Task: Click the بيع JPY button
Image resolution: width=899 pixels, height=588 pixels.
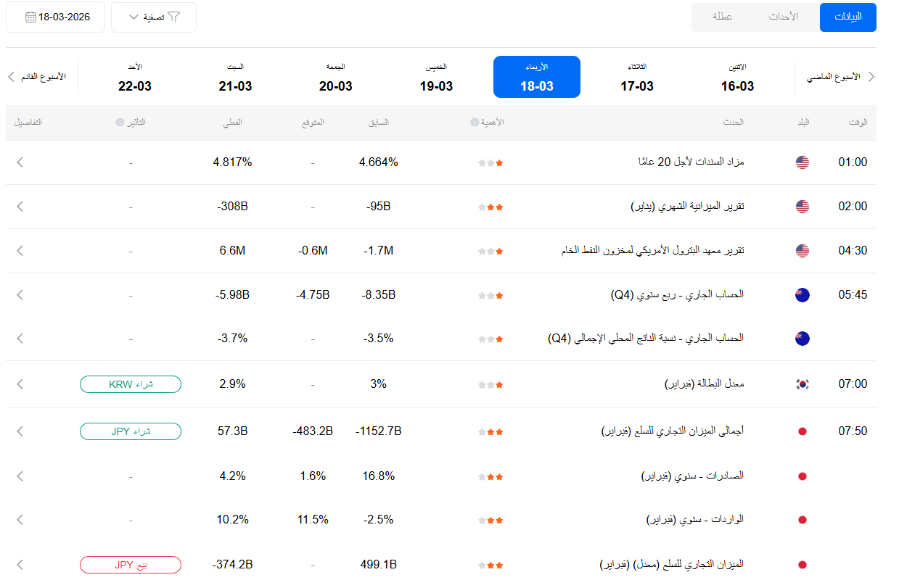Action: (x=131, y=565)
